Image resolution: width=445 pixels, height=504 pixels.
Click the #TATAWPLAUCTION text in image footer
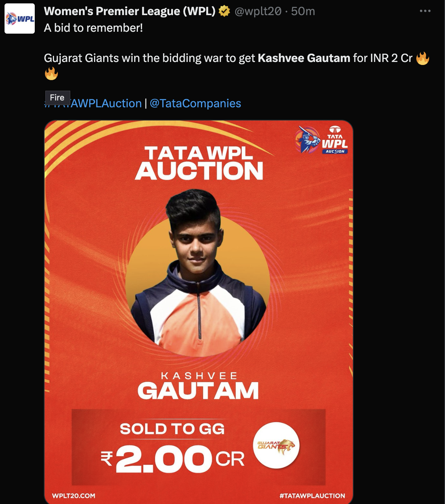pyautogui.click(x=312, y=496)
